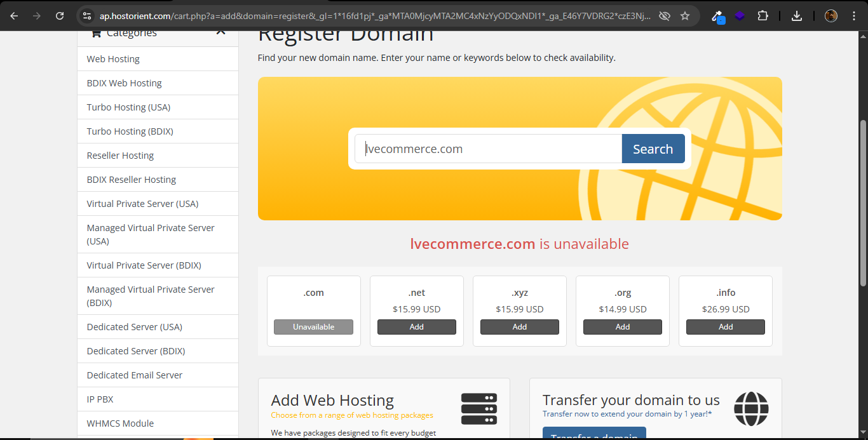Click the domain name search field
The height and width of the screenshot is (440, 868).
coord(488,149)
